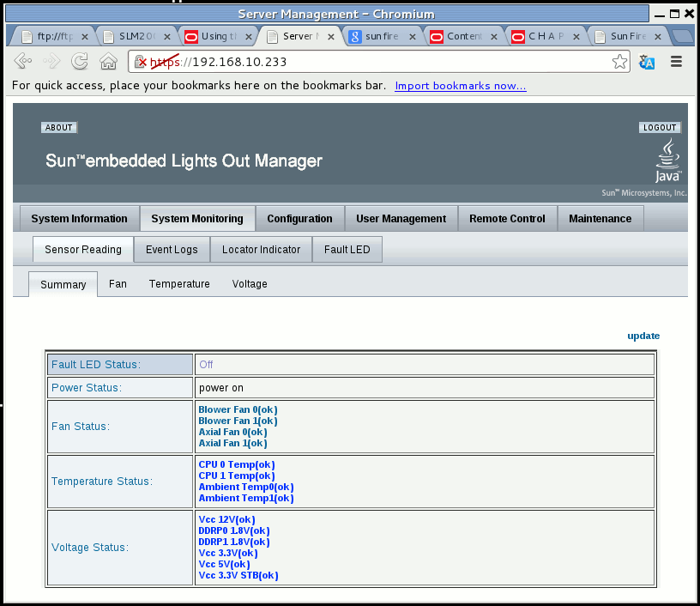Open 'Ambient Temp1(ok)' link
700x606 pixels.
tap(246, 498)
